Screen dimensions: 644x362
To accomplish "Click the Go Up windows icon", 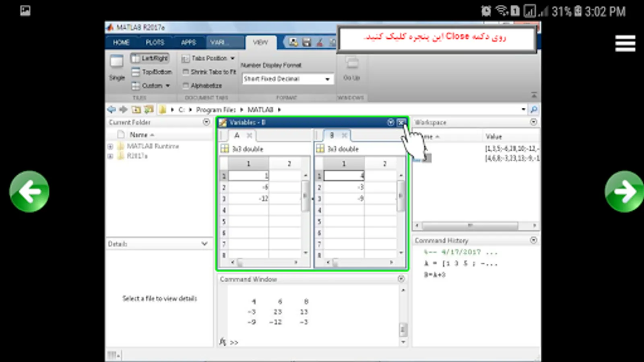I will [352, 63].
